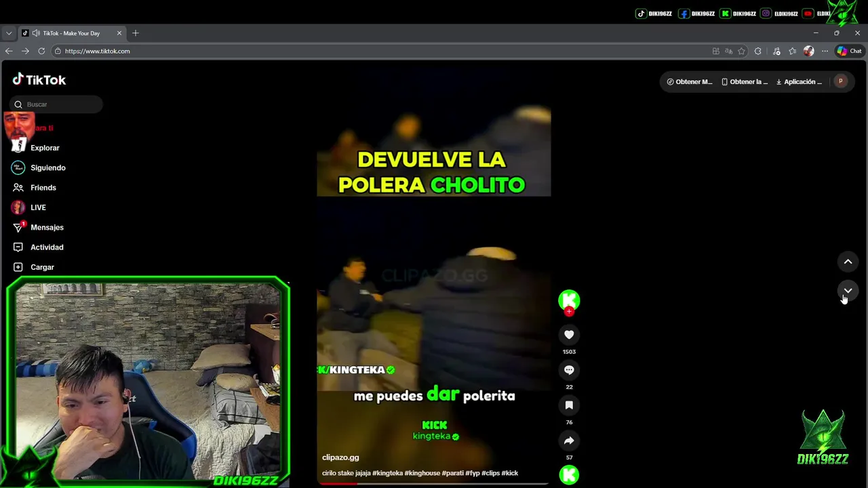The width and height of the screenshot is (868, 488).
Task: Open Copilot Chat button
Action: coord(849,51)
